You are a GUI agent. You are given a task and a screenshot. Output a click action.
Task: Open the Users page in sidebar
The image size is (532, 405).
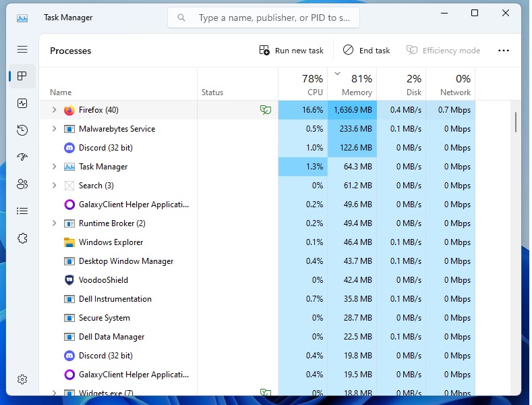pos(22,184)
